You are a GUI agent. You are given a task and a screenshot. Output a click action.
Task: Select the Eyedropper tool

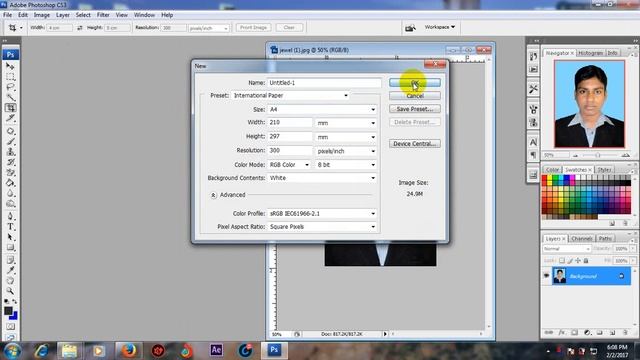11,270
